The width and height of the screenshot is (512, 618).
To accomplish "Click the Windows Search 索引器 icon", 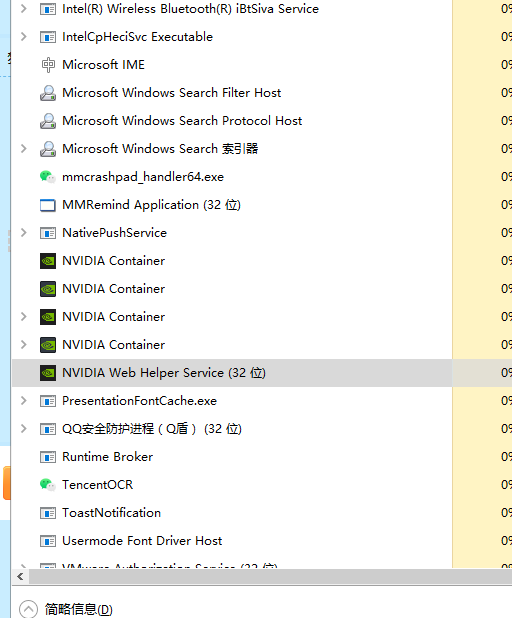I will pos(48,149).
